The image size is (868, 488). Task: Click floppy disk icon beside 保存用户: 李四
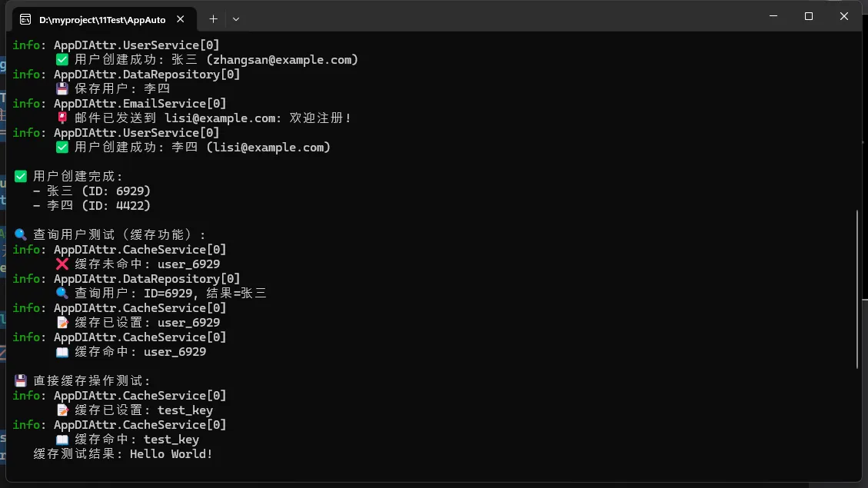coord(62,88)
